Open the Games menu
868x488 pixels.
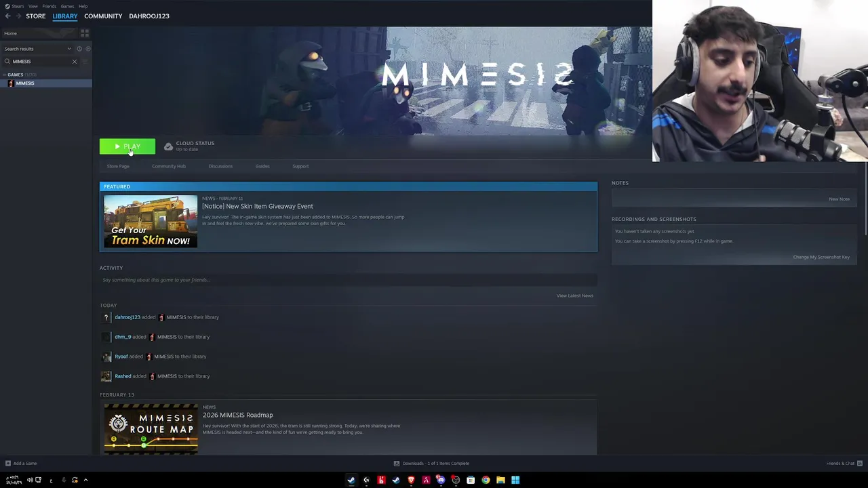67,6
